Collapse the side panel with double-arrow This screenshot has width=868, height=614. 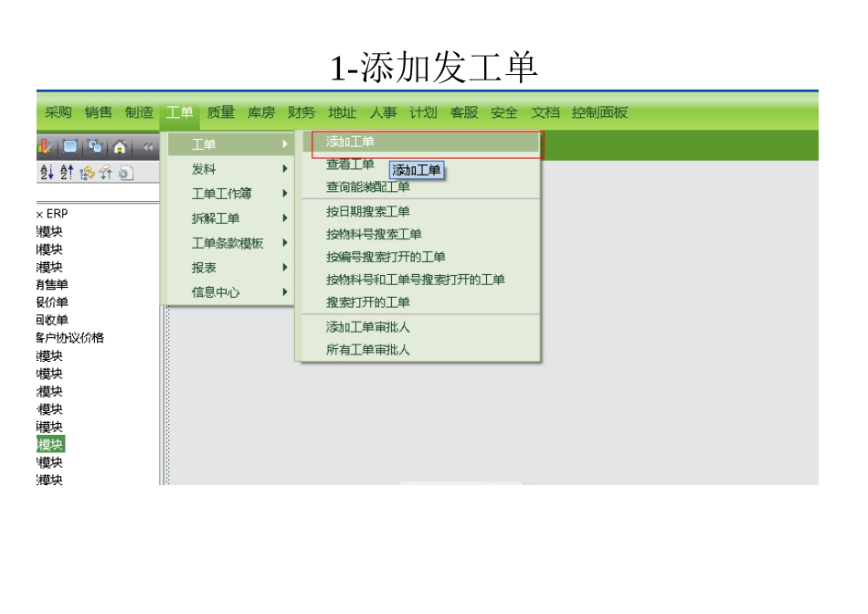[148, 147]
